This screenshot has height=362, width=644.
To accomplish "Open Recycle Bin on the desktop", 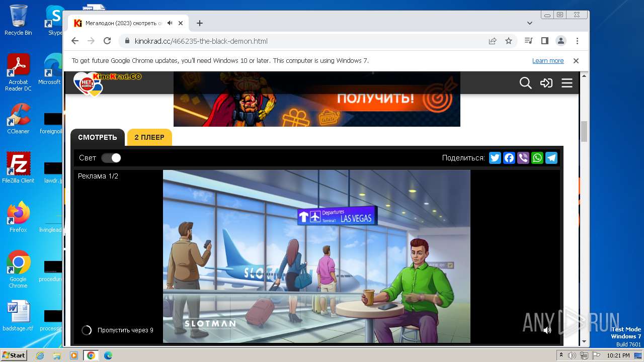I will 18,20.
